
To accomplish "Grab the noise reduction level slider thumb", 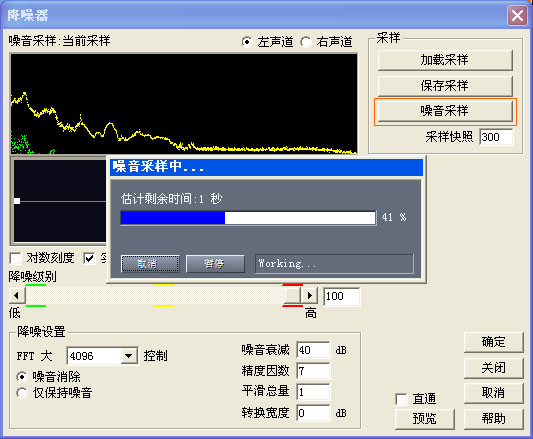I will 292,296.
